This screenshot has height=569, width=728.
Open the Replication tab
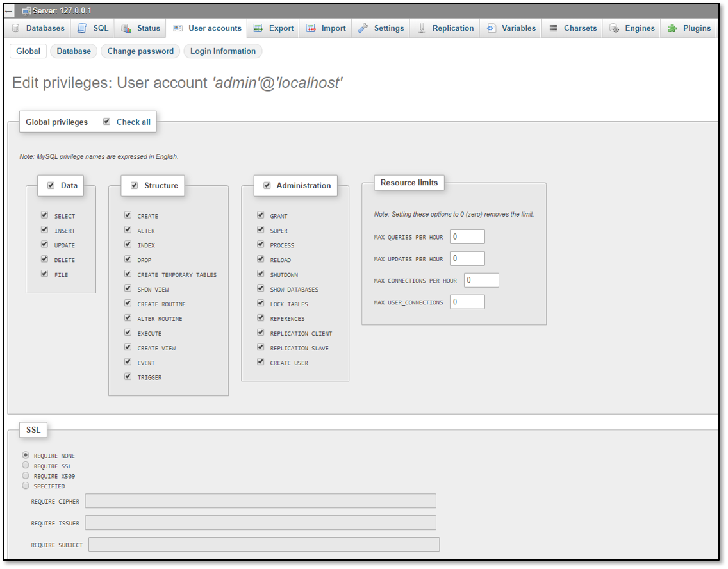click(x=446, y=28)
